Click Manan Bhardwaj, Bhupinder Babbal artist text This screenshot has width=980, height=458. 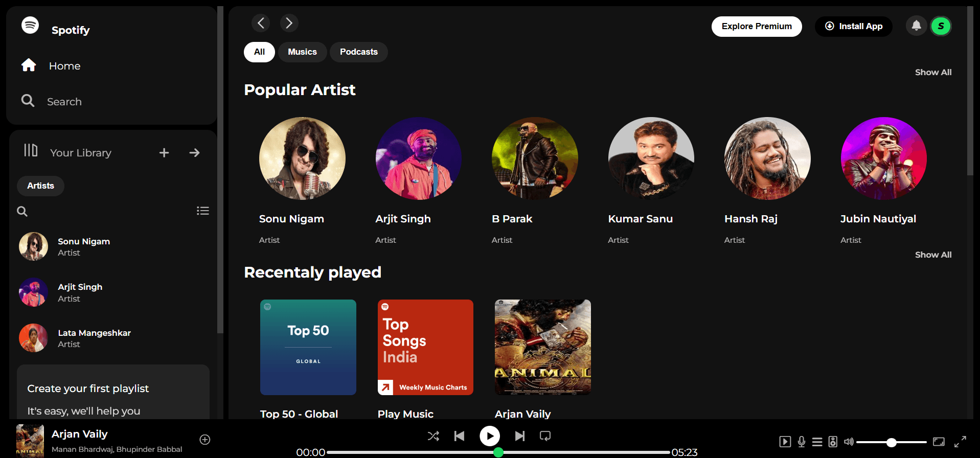click(x=117, y=449)
